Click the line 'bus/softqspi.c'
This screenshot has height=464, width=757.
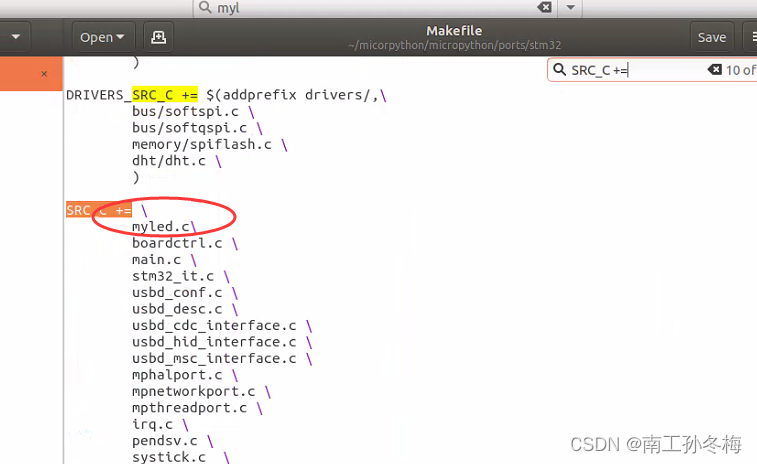click(x=190, y=128)
